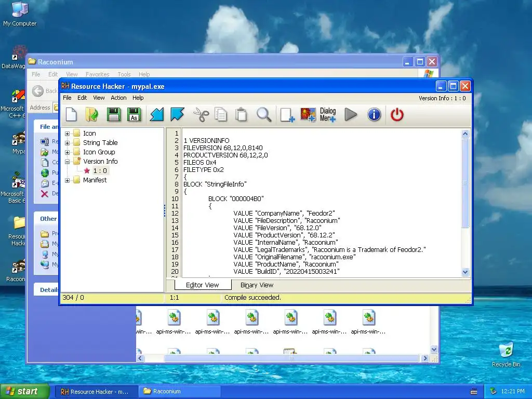Open the Action menu
This screenshot has height=399, width=532.
(x=118, y=98)
